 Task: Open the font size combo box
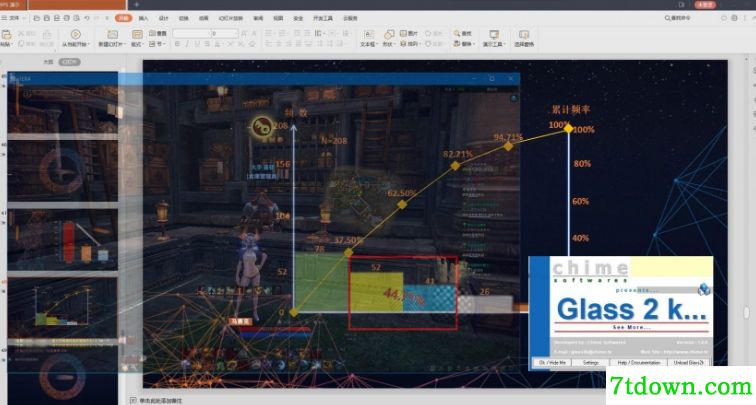pyautogui.click(x=225, y=33)
